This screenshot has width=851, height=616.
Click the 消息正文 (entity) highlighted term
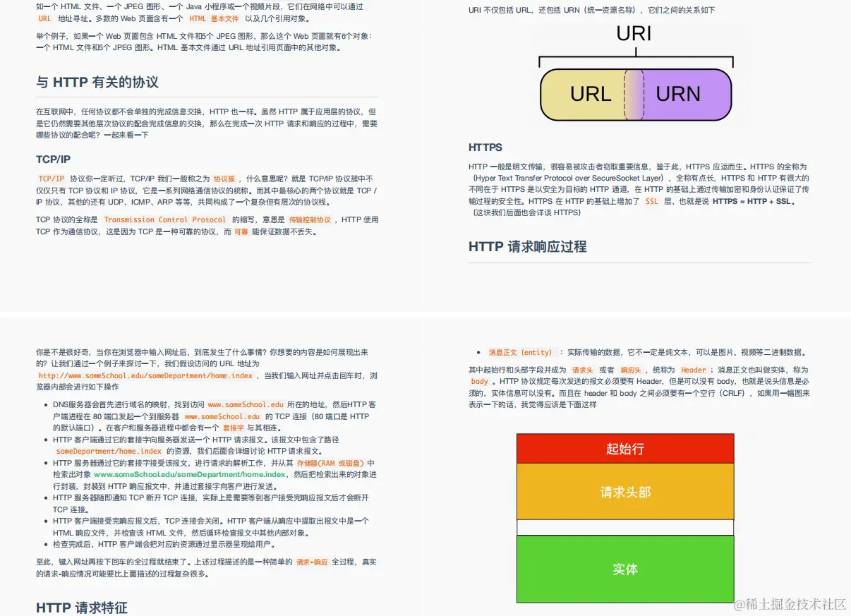click(520, 351)
